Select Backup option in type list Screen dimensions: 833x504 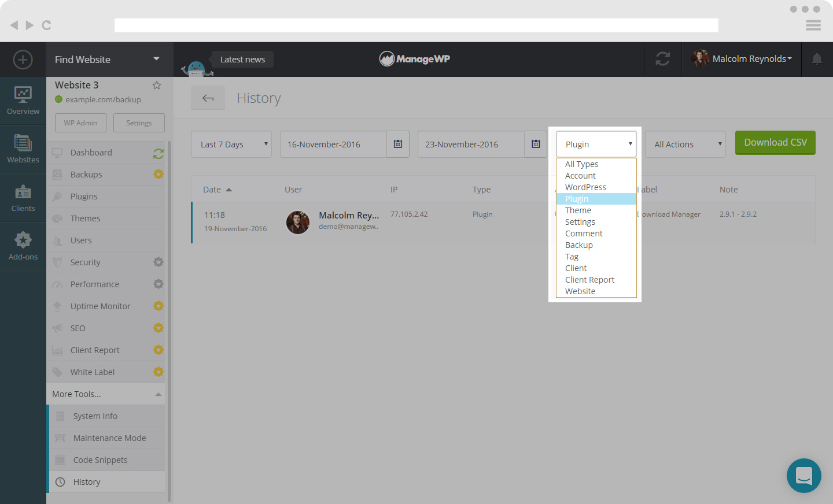click(x=596, y=245)
